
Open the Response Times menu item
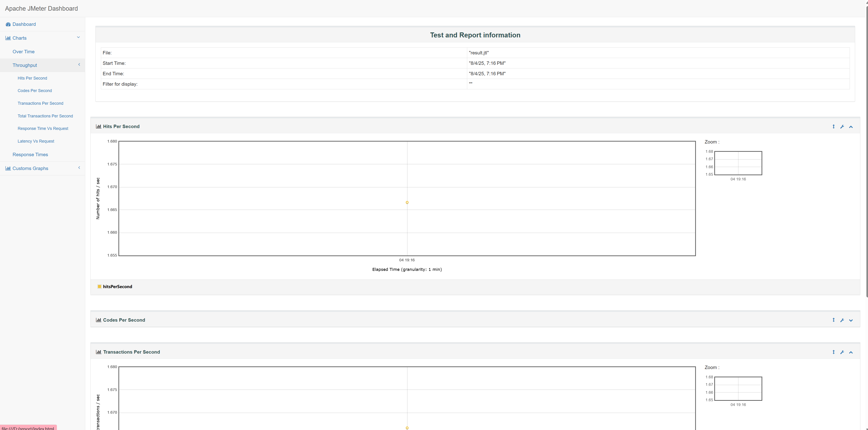coord(30,155)
